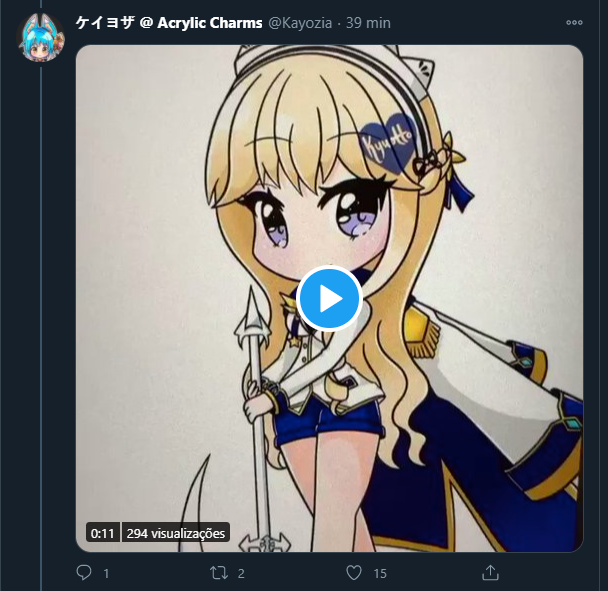
Task: Open the share tweet icon
Action: pos(490,572)
